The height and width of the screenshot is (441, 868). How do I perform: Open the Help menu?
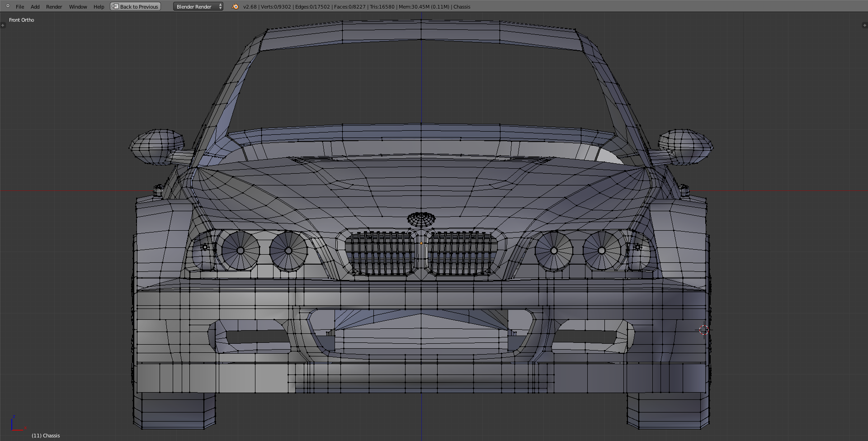coord(99,7)
